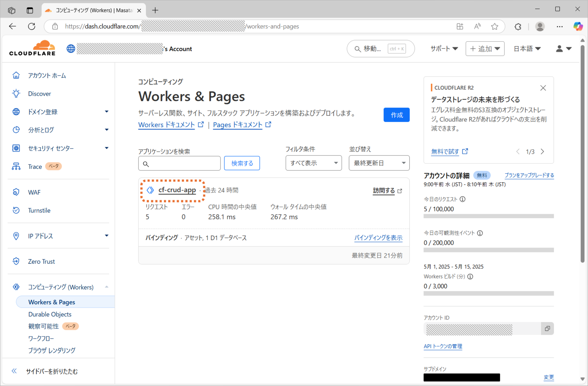
Task: Click the アプリケーションを検索 input field
Action: (x=180, y=163)
